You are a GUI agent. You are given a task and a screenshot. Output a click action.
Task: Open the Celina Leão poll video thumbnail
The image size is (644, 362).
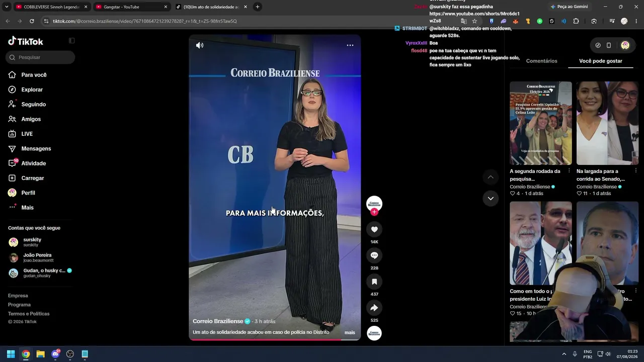541,123
